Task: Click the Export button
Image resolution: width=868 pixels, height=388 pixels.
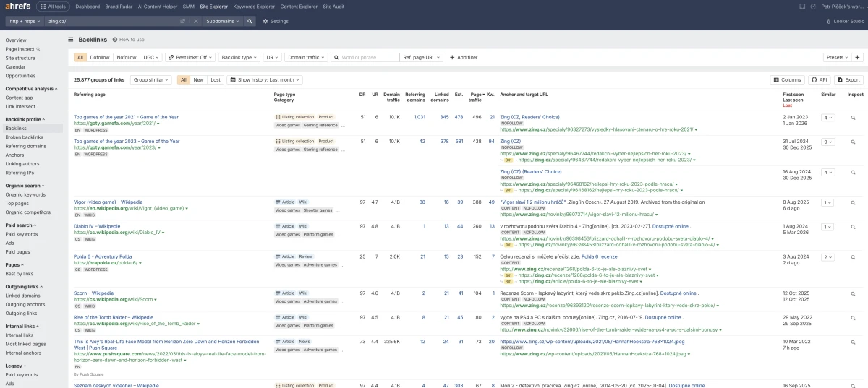Action: point(848,80)
